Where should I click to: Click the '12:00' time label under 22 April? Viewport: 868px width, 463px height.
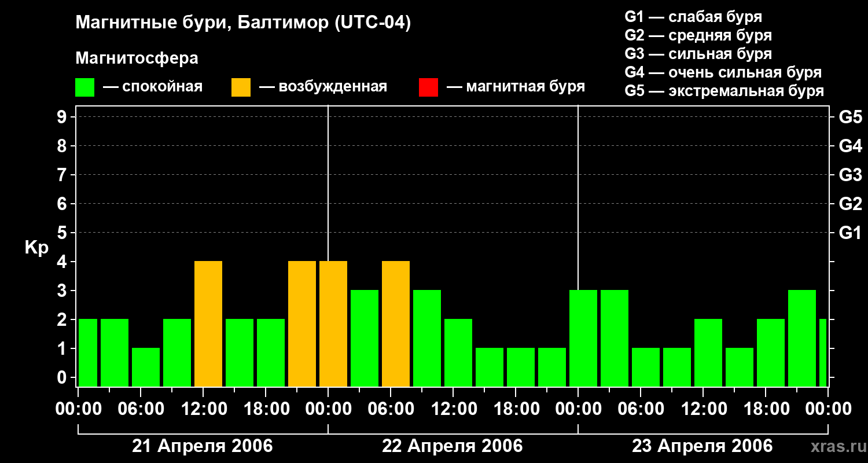pyautogui.click(x=454, y=409)
